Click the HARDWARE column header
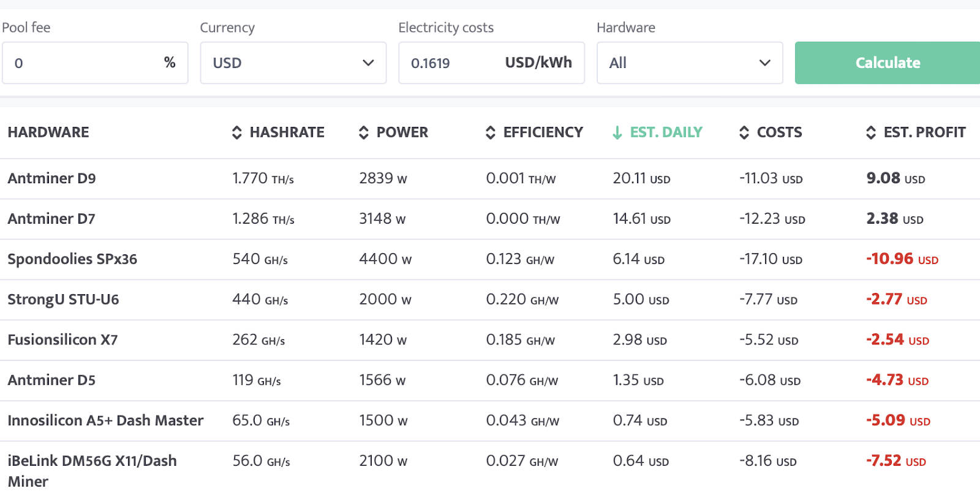The image size is (980, 497). pos(48,132)
